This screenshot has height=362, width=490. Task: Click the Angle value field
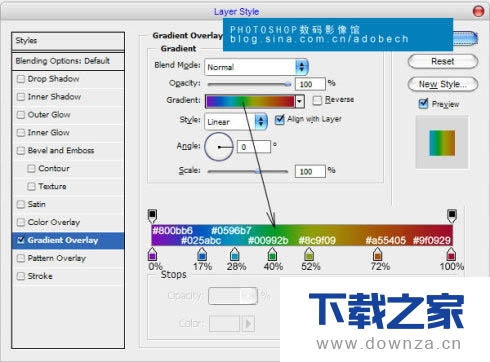(254, 147)
